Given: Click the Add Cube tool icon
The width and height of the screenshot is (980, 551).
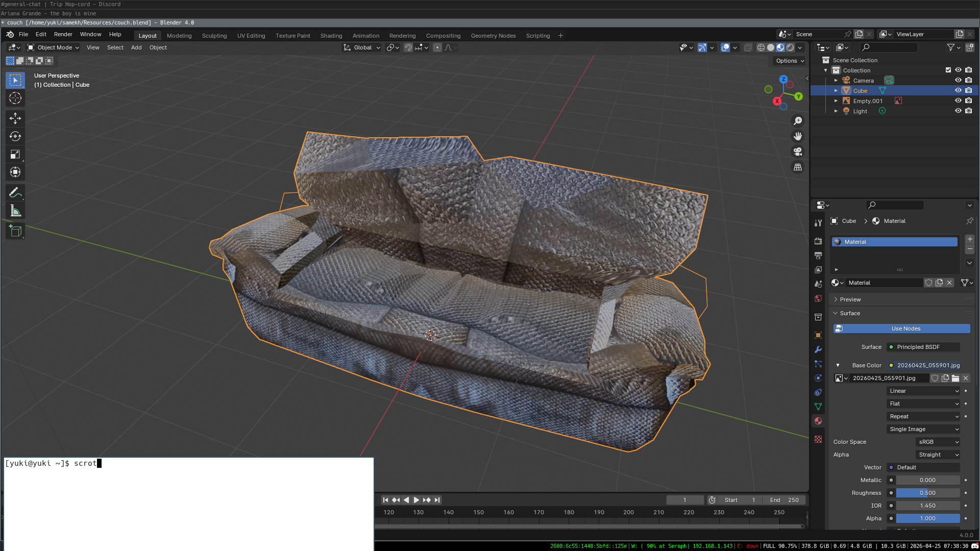Looking at the screenshot, I should click(15, 231).
